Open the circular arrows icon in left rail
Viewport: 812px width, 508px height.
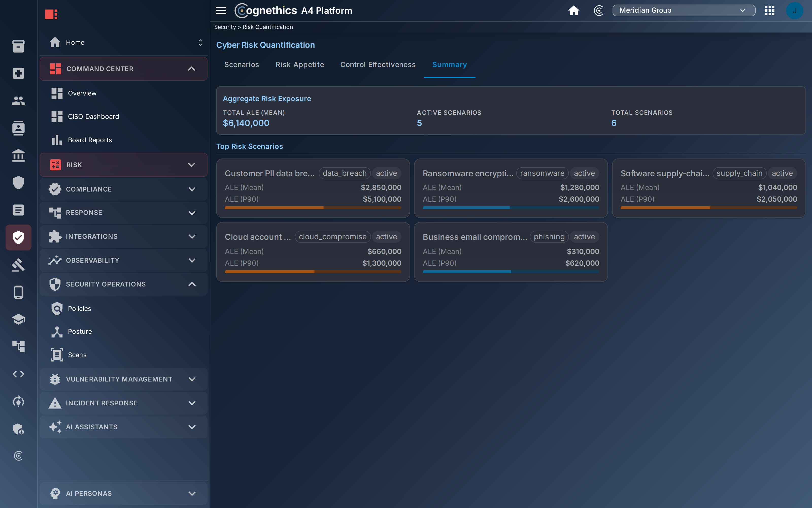coord(19,402)
